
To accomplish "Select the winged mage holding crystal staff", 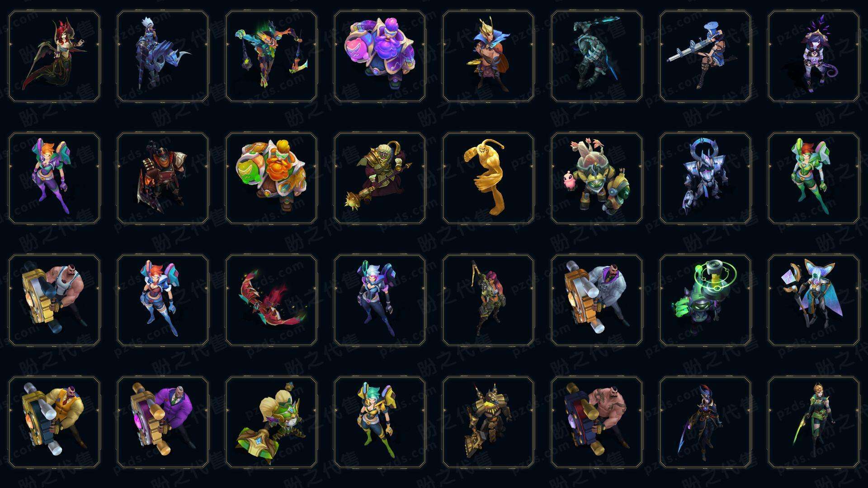I will [814, 300].
